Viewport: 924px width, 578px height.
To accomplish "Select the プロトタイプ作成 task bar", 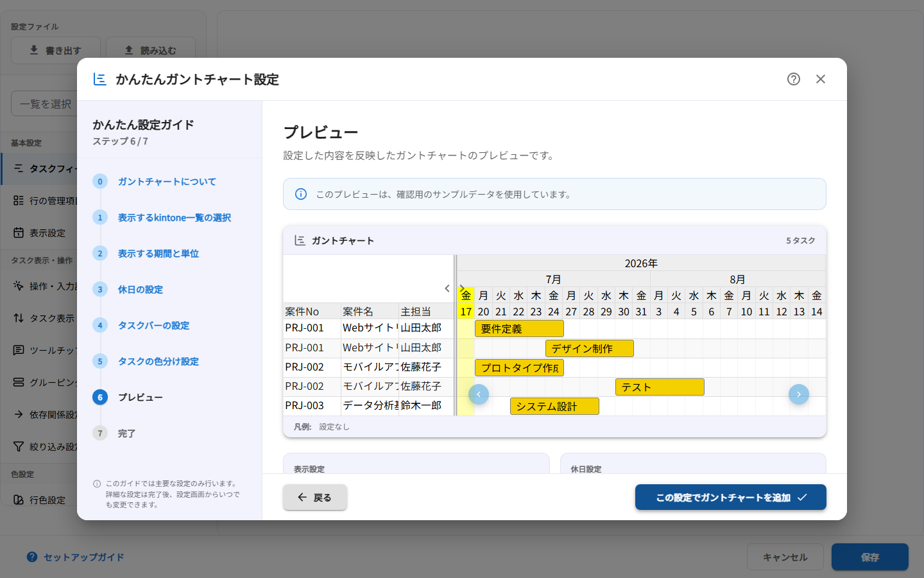I will [x=519, y=368].
